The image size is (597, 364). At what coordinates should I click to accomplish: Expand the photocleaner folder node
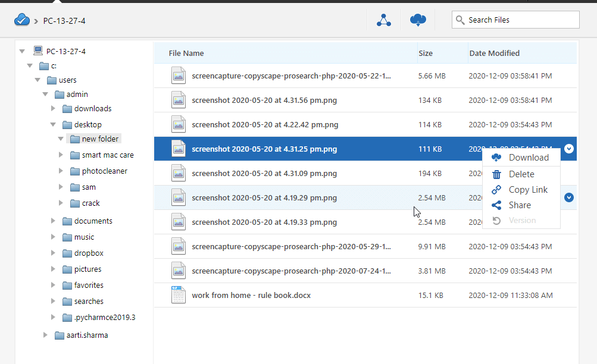pyautogui.click(x=61, y=171)
